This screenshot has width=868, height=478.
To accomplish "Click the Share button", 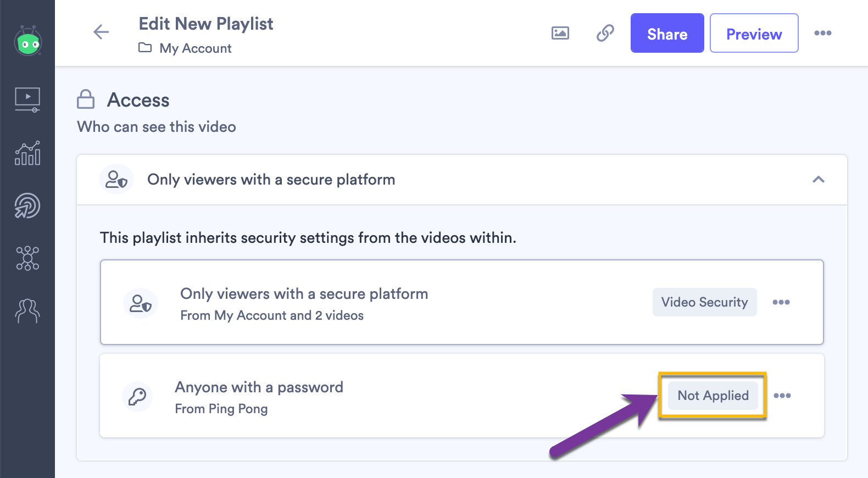I will (x=667, y=33).
